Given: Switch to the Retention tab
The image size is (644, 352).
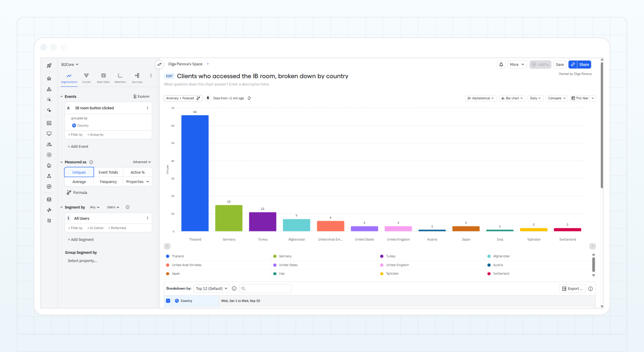Looking at the screenshot, I should (120, 78).
